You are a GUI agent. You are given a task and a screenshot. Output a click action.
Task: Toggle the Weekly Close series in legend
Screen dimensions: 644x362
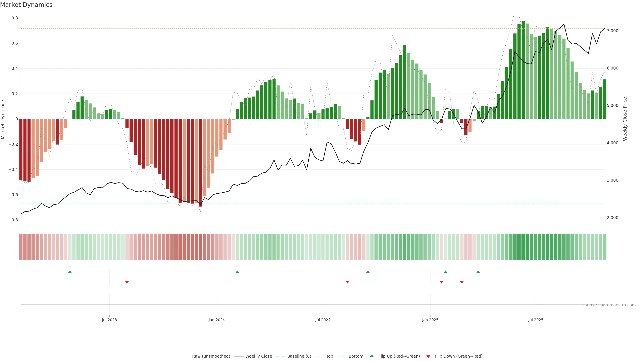coord(258,356)
